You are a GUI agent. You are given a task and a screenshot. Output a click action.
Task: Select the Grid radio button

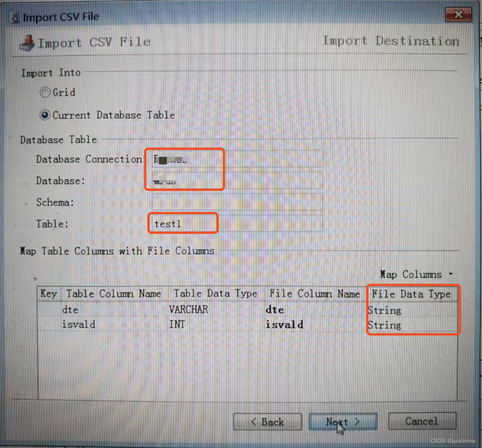[45, 92]
